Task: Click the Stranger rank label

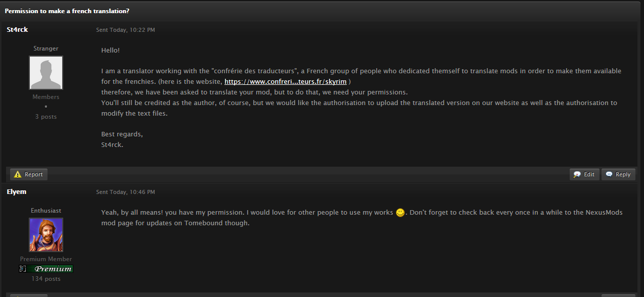Action: [x=46, y=48]
